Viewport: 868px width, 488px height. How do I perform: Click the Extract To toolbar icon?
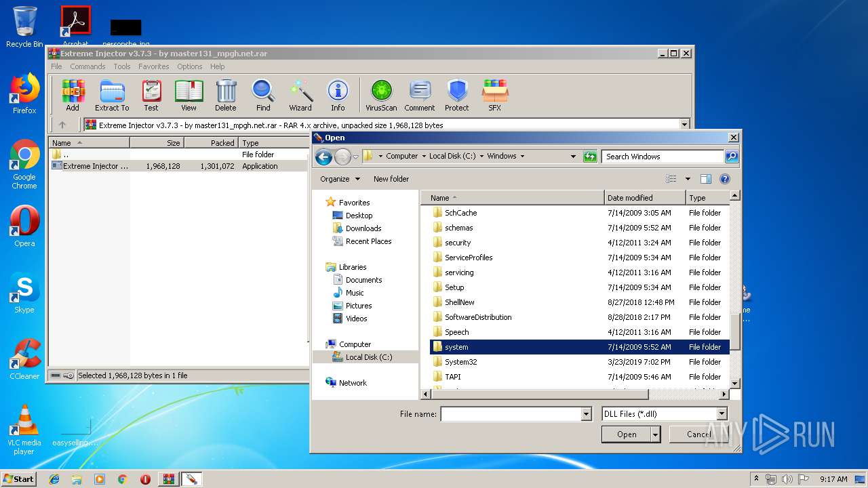[112, 95]
